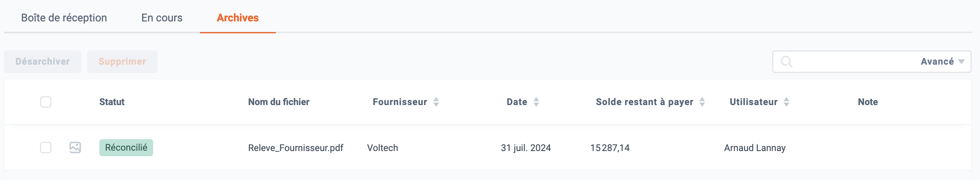Click the Réconcilié status badge
This screenshot has width=980, height=180.
[126, 147]
